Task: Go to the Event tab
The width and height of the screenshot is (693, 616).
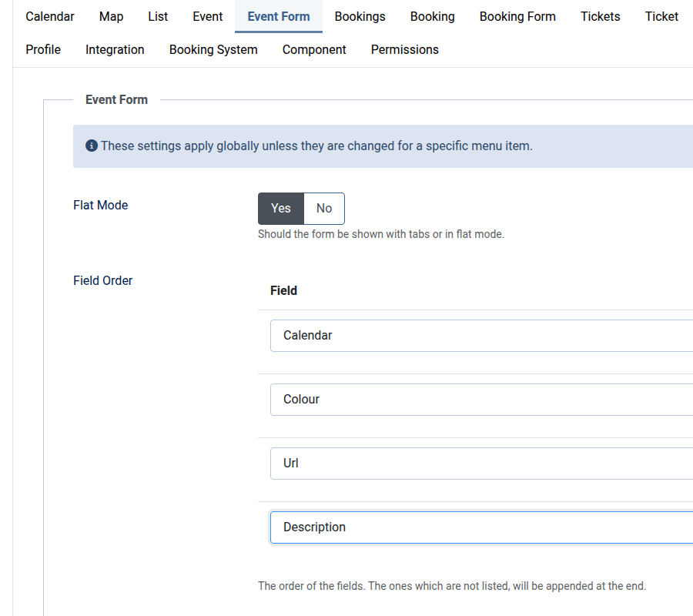Action: pos(208,16)
